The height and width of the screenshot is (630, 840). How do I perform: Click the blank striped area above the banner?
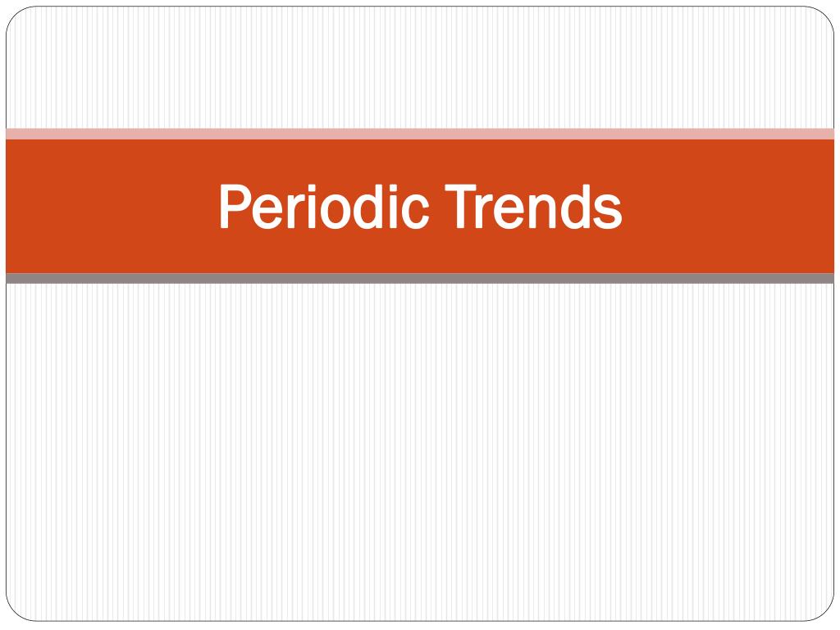[420, 67]
